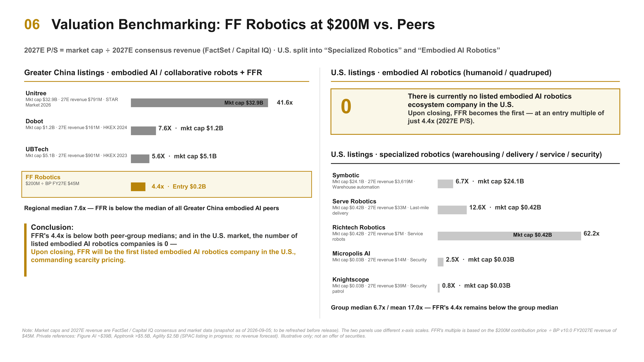
Task: Select the Serve Robotics bar
Action: click(x=452, y=210)
